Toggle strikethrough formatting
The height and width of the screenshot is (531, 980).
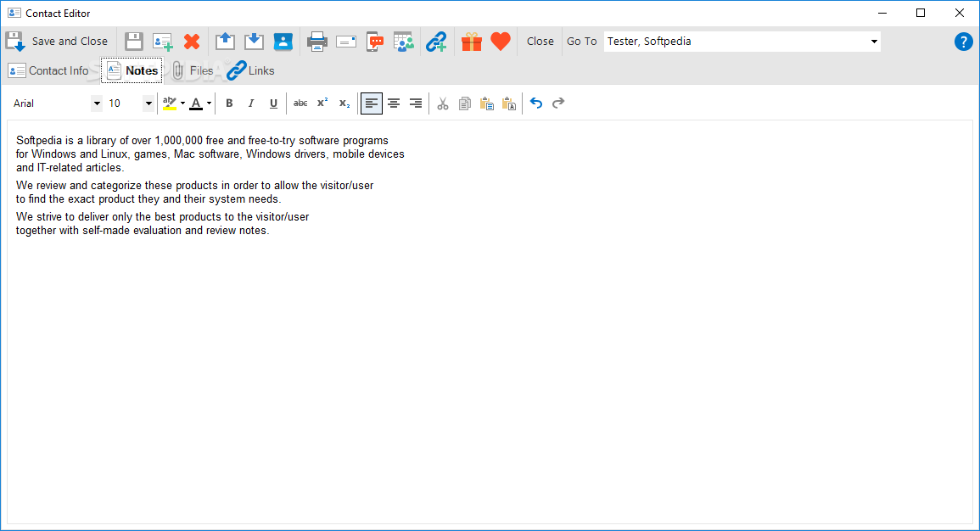(300, 103)
